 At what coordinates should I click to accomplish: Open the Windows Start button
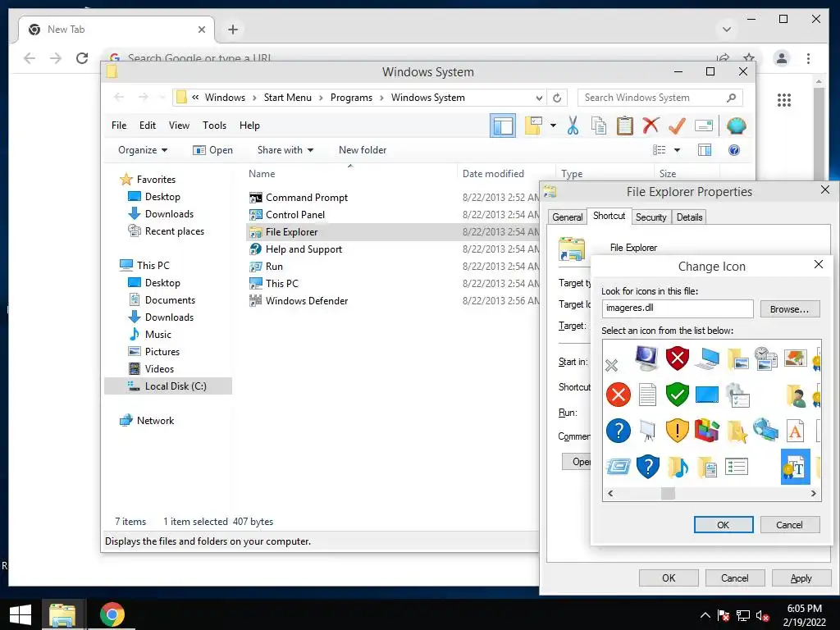(x=21, y=614)
